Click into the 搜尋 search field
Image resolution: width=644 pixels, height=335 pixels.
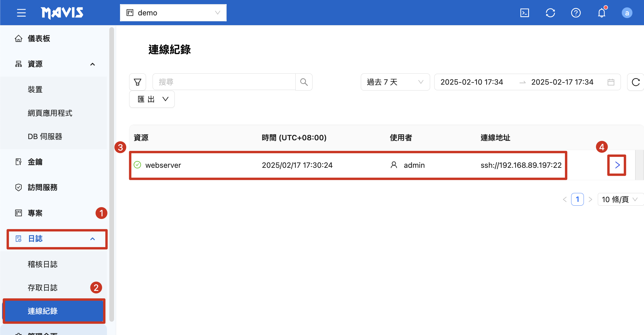(224, 82)
